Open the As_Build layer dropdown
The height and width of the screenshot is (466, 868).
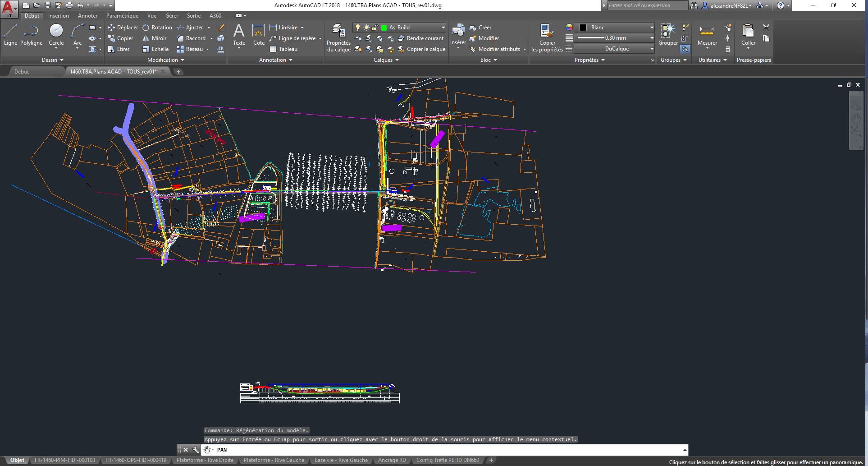[443, 28]
